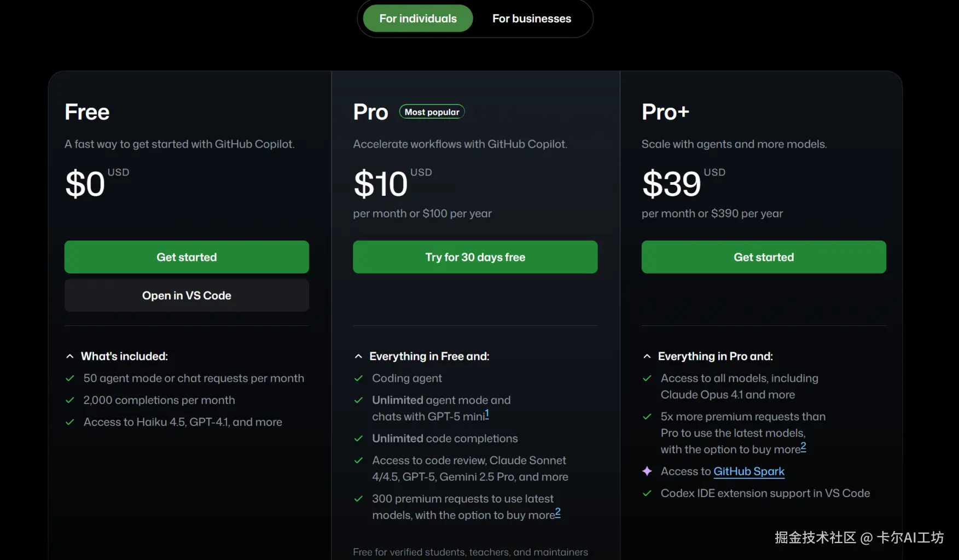The image size is (959, 560).
Task: Click Get started under Free plan
Action: 187,257
